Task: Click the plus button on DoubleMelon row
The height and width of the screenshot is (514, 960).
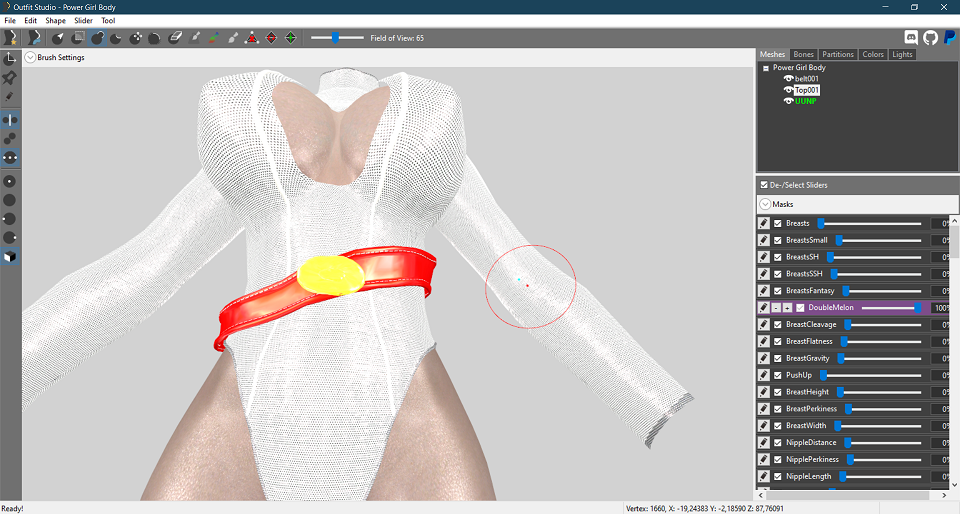Action: point(787,308)
